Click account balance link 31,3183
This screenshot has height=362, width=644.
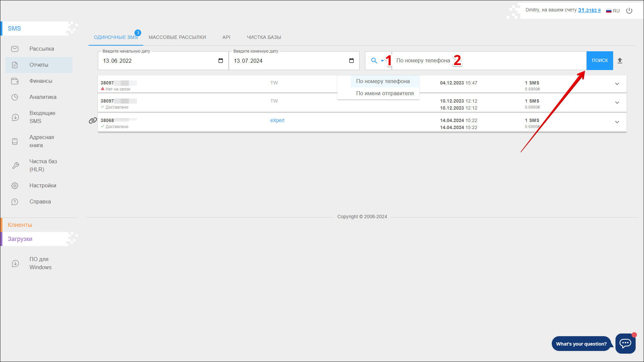pyautogui.click(x=589, y=10)
